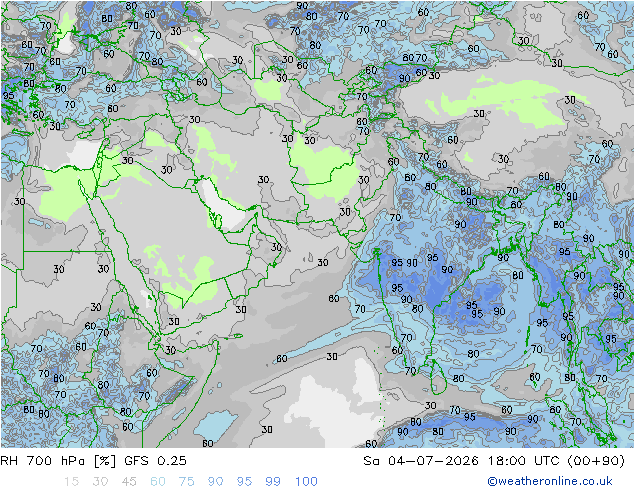Click the 'RH 700 hPa [%]' title text
Viewport: 634px width, 490px height.
coord(58,461)
